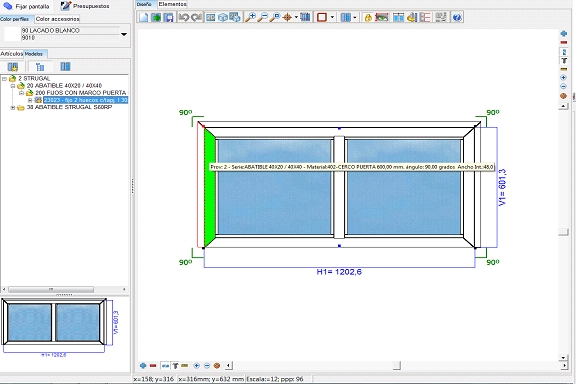Viewport: 576px width, 384px height.
Task: Collapse the 20 ABATIBLE 40X20 / 40X40 node
Action: click(13, 86)
